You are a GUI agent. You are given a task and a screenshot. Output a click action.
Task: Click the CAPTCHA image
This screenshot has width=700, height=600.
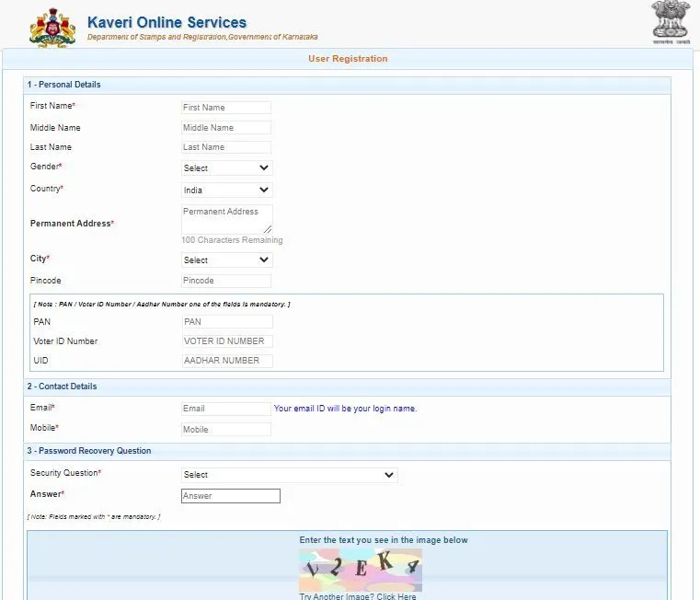360,570
